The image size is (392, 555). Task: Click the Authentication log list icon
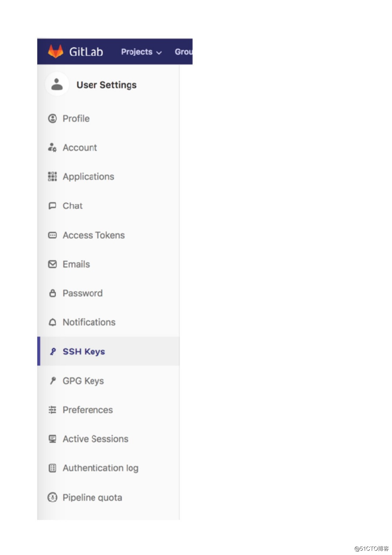(x=52, y=468)
